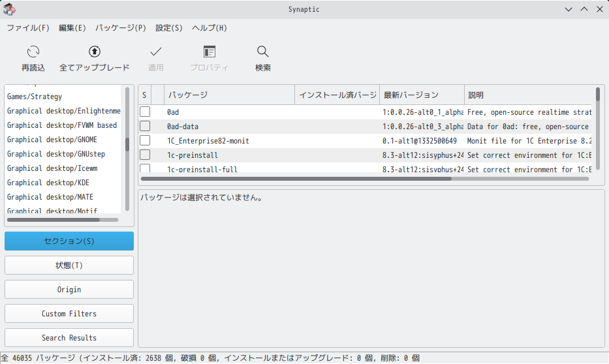
Task: Close the Synaptic window
Action: tap(600, 9)
